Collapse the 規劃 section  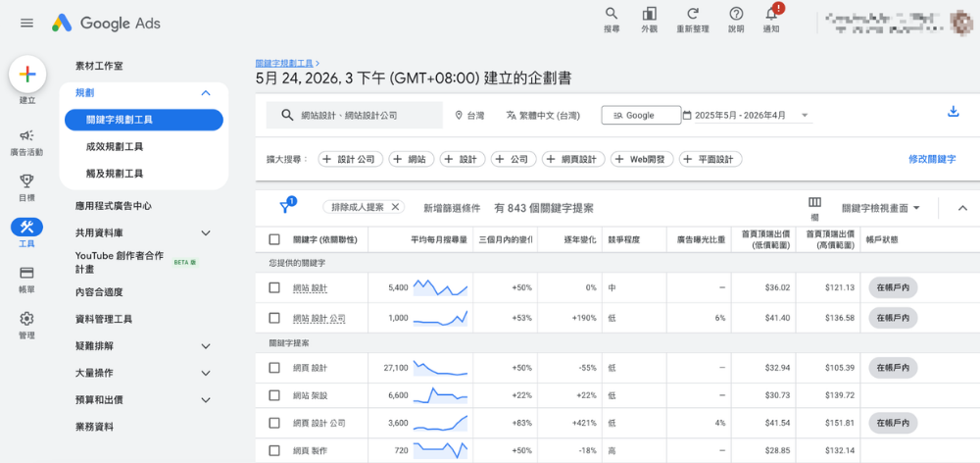click(206, 93)
